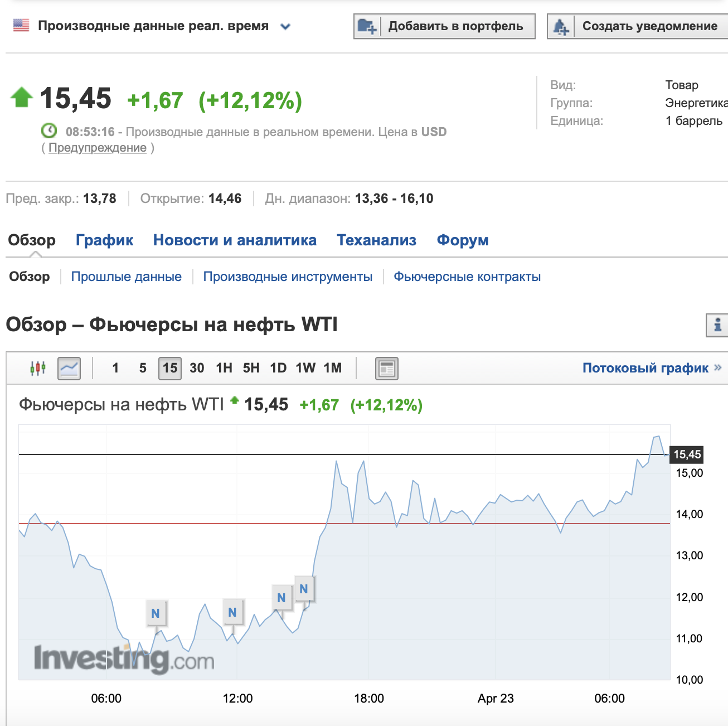The height and width of the screenshot is (726, 728).
Task: Open 'Производные инструменты' sub-tab
Action: [x=288, y=277]
